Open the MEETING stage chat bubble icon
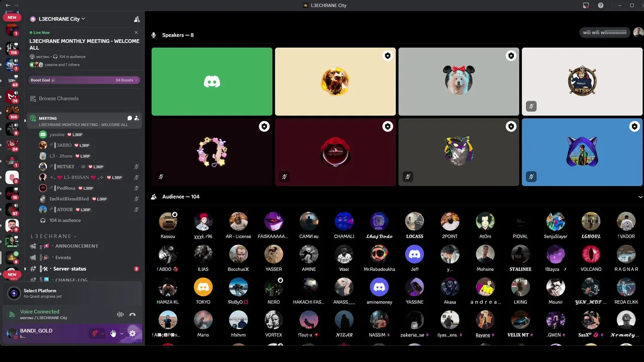Viewport: 644px width, 362px height. click(x=129, y=118)
